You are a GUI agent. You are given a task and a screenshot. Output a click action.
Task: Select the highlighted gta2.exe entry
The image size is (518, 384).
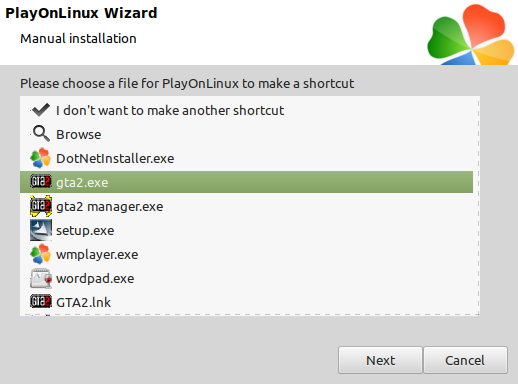[x=246, y=182]
